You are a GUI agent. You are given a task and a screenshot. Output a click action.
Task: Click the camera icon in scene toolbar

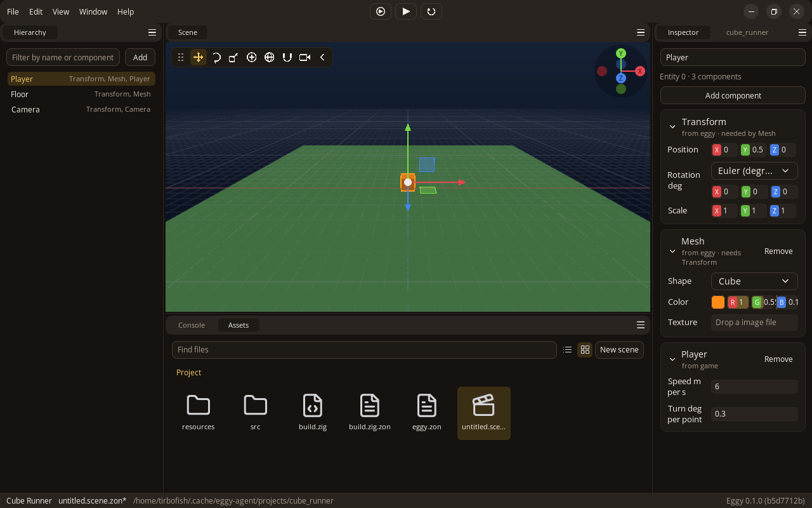point(305,57)
